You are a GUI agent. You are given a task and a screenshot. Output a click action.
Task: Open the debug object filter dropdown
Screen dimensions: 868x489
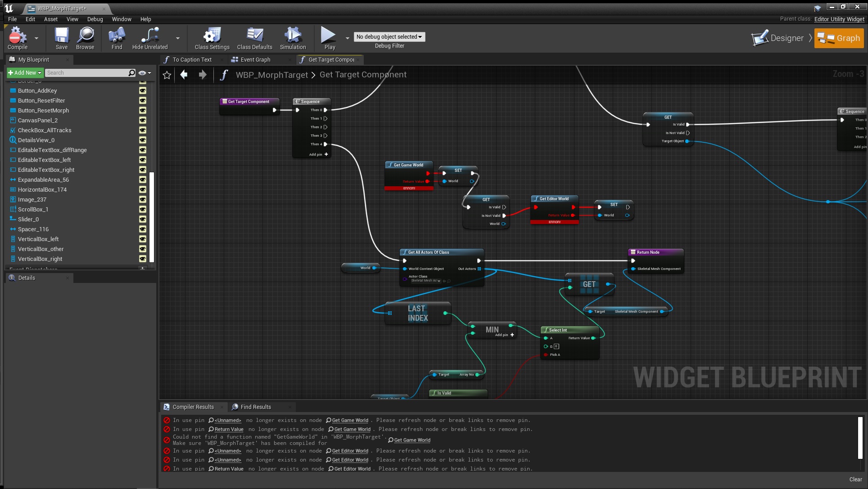(389, 37)
